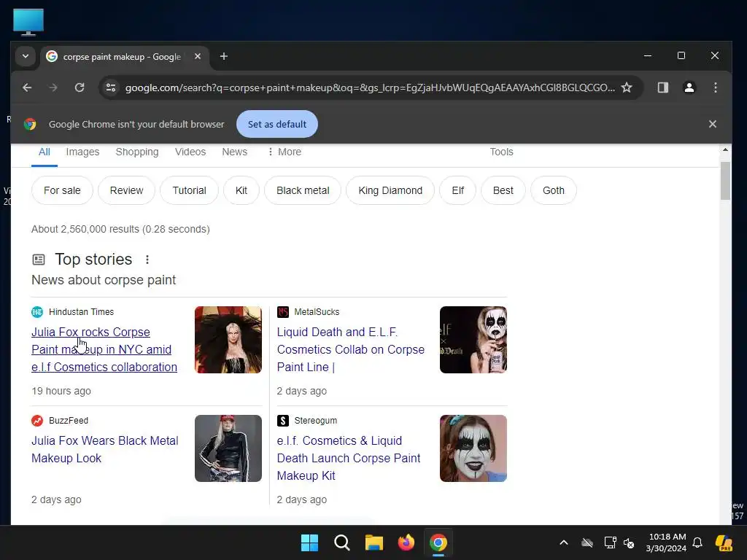The image size is (747, 560).
Task: Expand the tab search dropdown arrow
Action: tap(26, 57)
